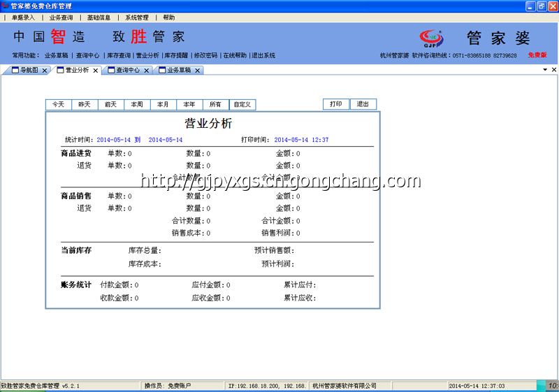
Task: Select the 自定义 period button
Action: pyautogui.click(x=242, y=104)
